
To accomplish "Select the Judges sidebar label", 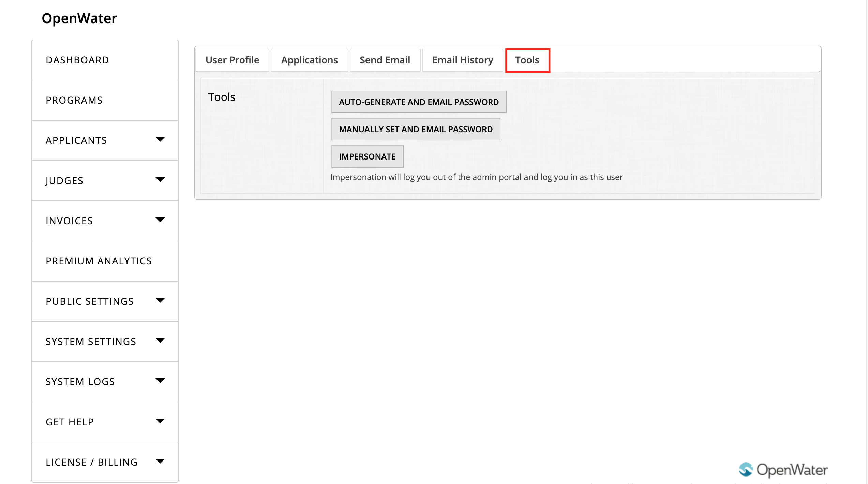I will [64, 181].
